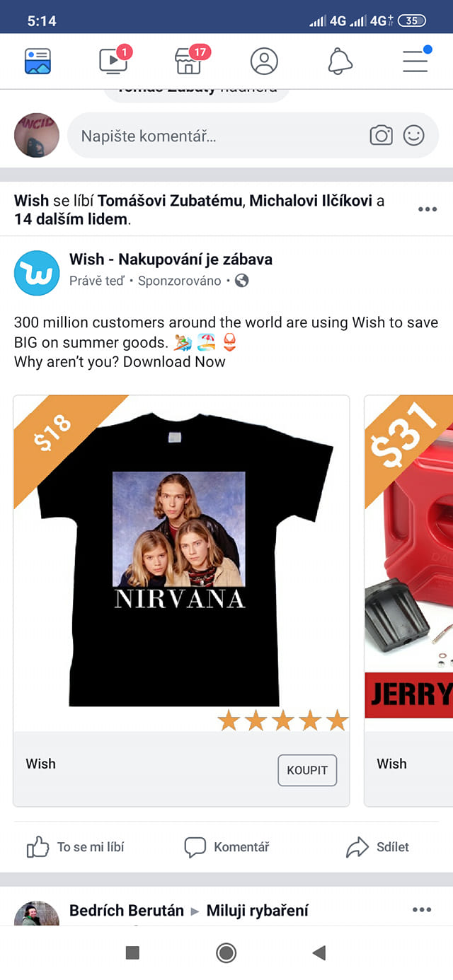453x980 pixels.
Task: Open the notifications bell
Action: pos(340,62)
